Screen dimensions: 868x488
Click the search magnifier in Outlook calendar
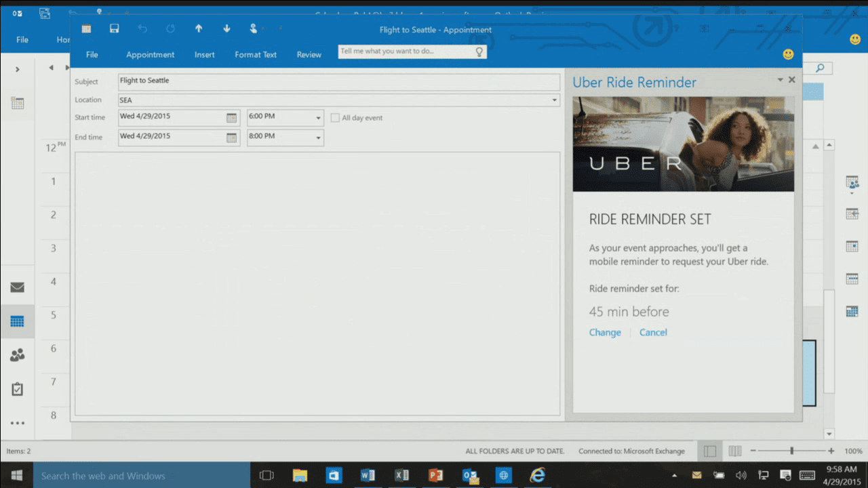pyautogui.click(x=820, y=68)
